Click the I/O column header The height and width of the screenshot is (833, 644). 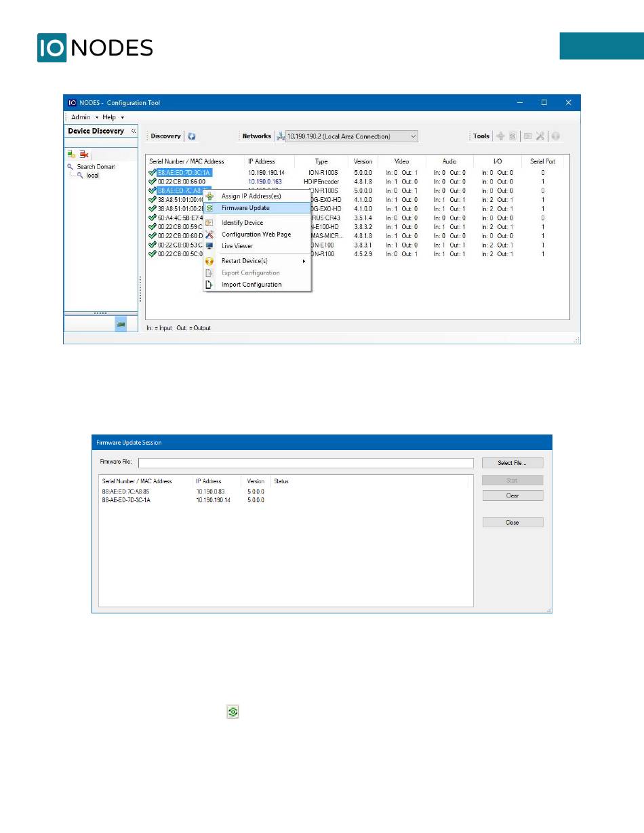(x=497, y=162)
